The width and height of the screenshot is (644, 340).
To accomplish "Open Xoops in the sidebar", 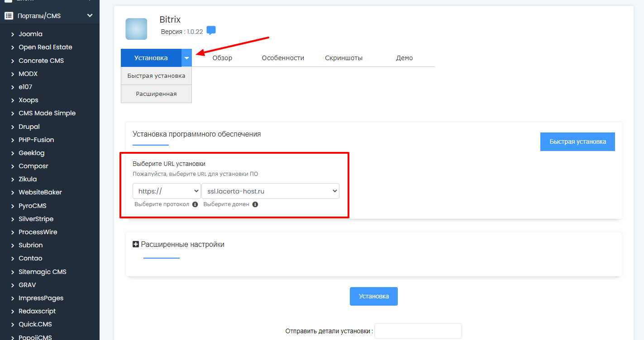I will (29, 100).
